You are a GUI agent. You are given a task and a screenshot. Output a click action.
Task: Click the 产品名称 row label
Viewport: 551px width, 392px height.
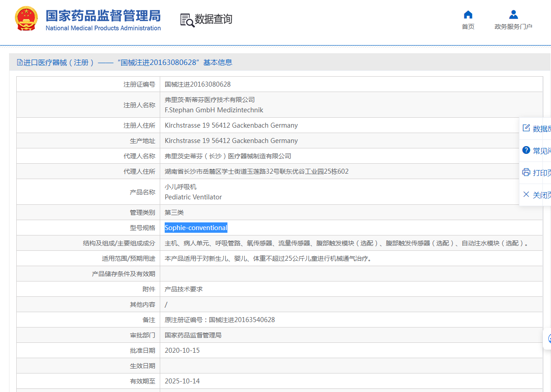coord(143,192)
